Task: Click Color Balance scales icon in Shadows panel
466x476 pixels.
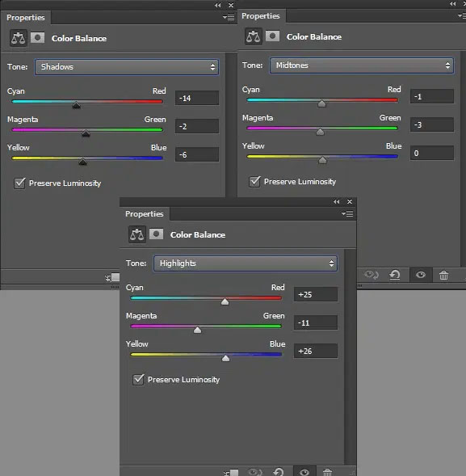Action: tap(19, 38)
